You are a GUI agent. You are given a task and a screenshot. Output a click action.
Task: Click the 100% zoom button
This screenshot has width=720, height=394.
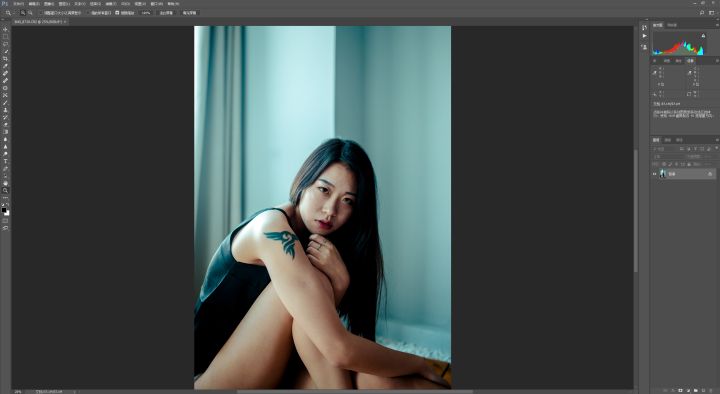[146, 13]
